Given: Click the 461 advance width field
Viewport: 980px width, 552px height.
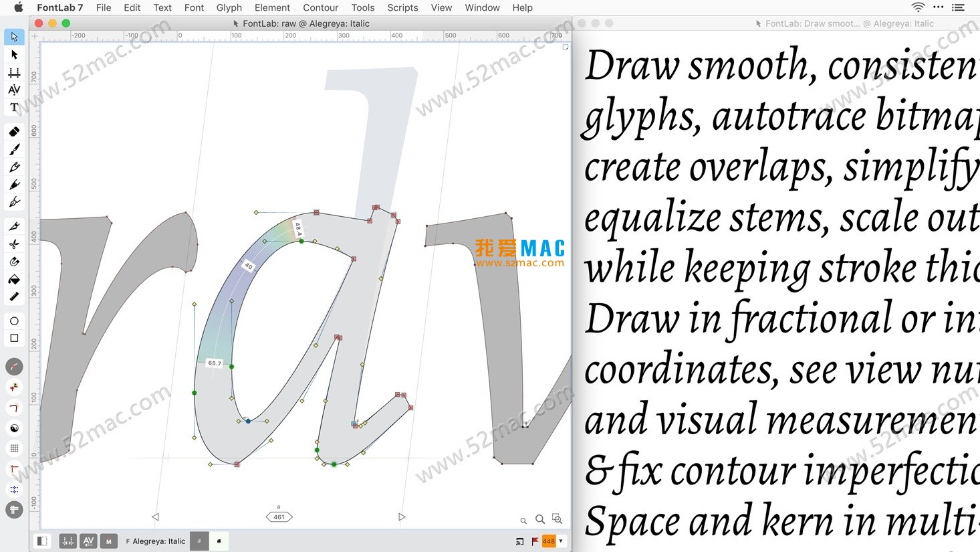Looking at the screenshot, I should [x=279, y=517].
